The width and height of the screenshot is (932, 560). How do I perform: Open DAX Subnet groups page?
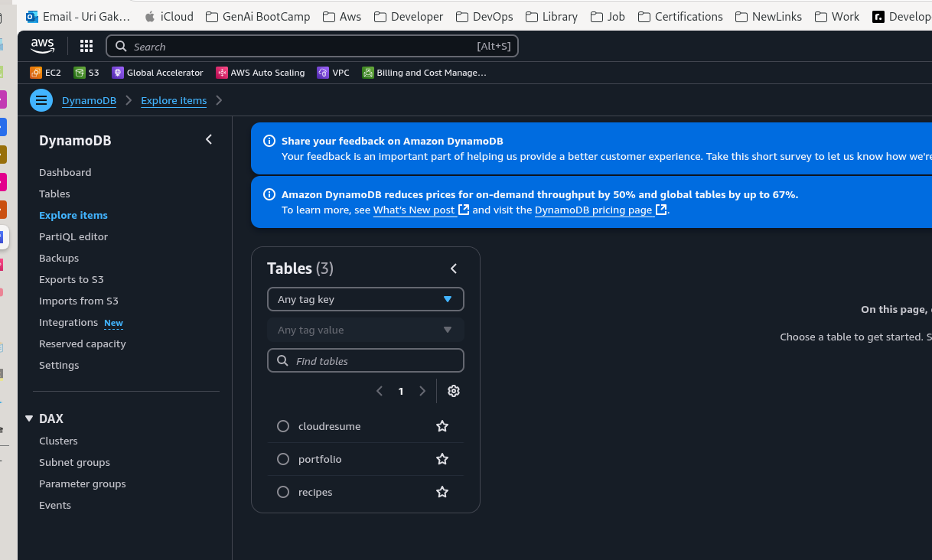pyautogui.click(x=74, y=462)
